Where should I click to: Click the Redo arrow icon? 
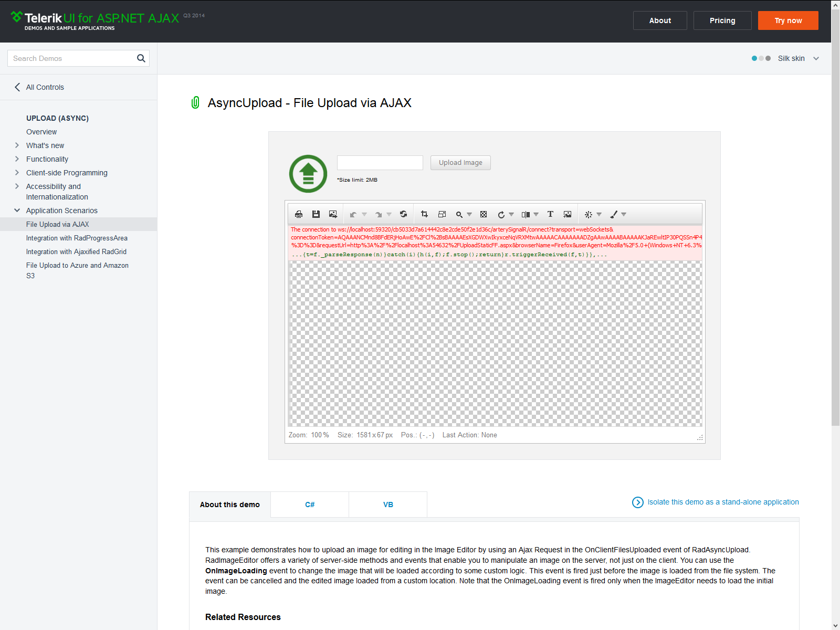coord(378,214)
